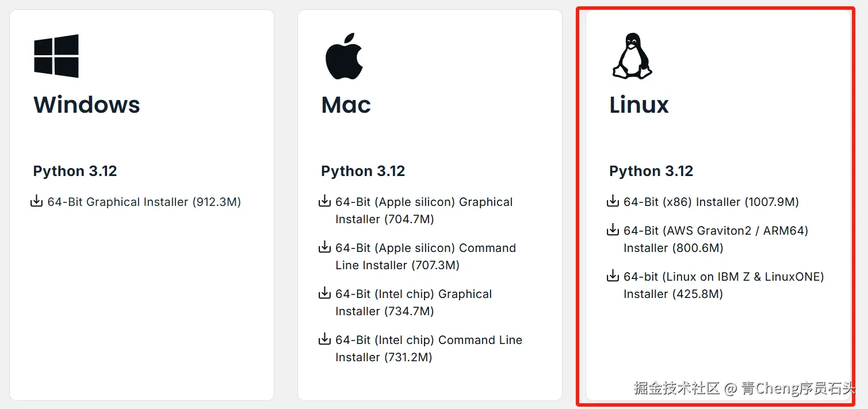Click download icon for AWS Graviton2 ARM64 Installer
This screenshot has height=409, width=868.
[x=613, y=230]
